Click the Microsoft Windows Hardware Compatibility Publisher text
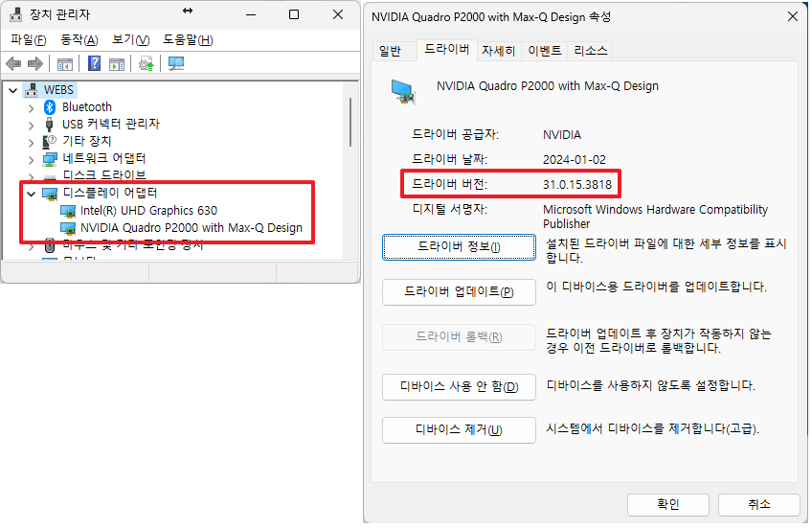Image resolution: width=812 pixels, height=529 pixels. 655,218
